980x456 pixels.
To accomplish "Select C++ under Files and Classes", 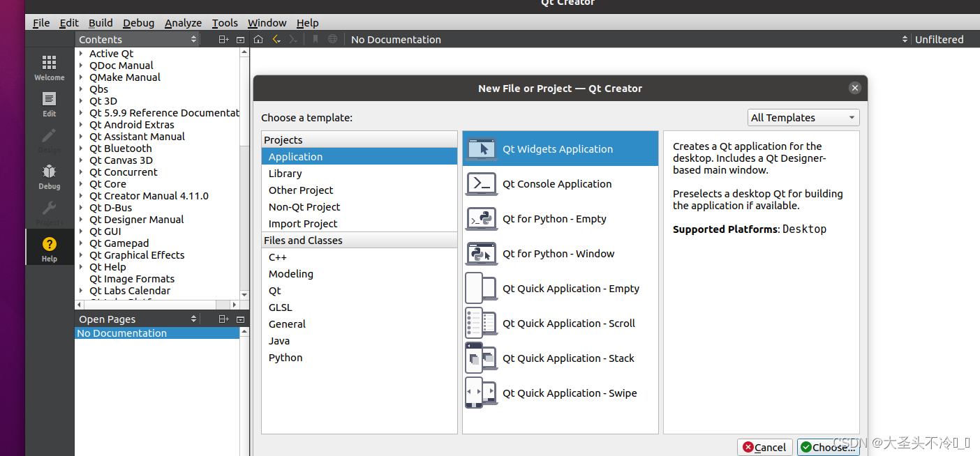I will pyautogui.click(x=359, y=257).
